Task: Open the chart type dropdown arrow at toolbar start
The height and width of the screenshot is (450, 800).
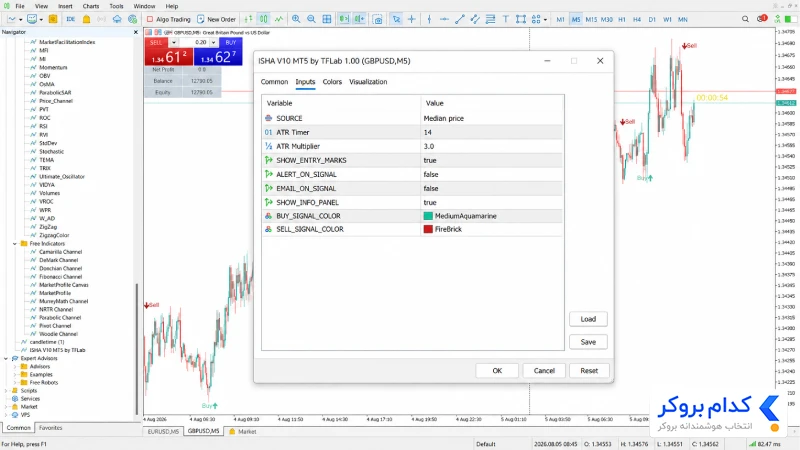Action: click(20, 19)
